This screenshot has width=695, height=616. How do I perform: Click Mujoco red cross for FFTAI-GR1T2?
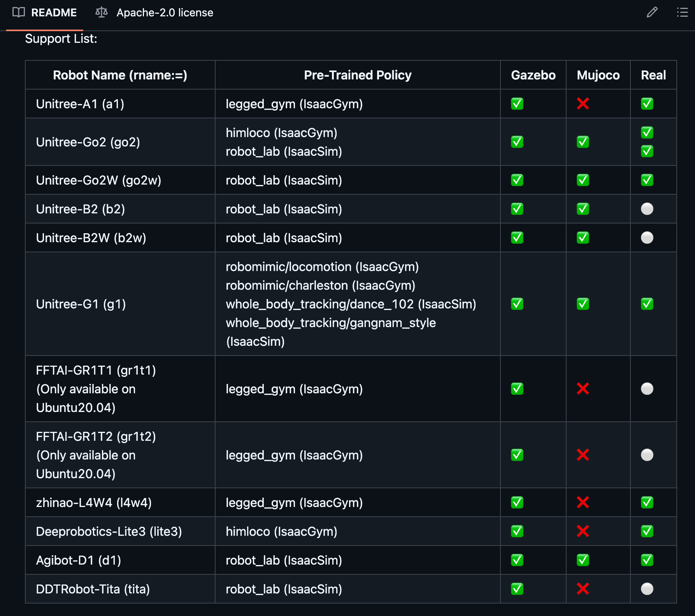coord(583,455)
